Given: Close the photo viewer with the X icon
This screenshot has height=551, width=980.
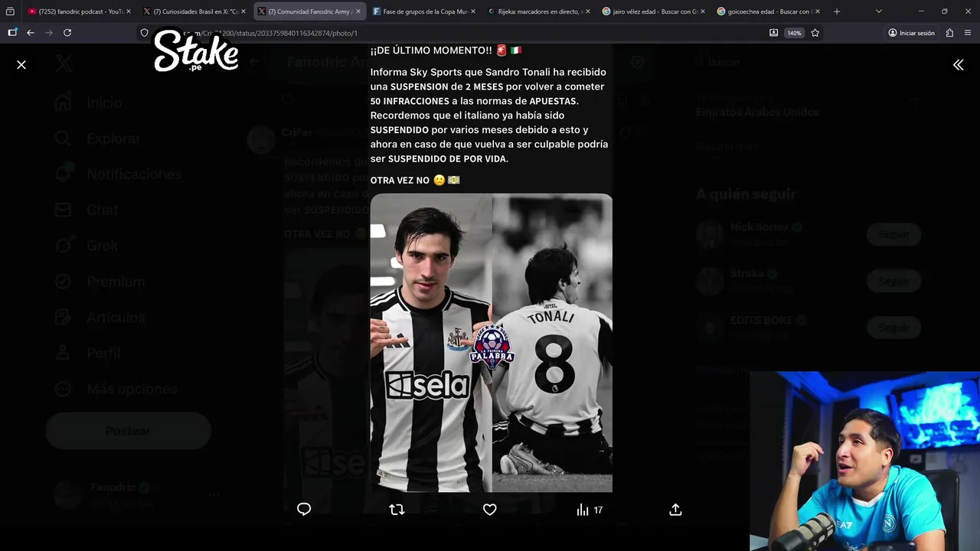Looking at the screenshot, I should (21, 65).
